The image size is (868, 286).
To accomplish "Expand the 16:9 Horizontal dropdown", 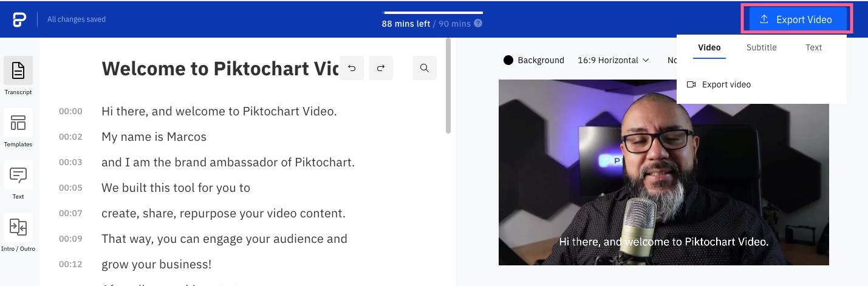I will [x=613, y=60].
